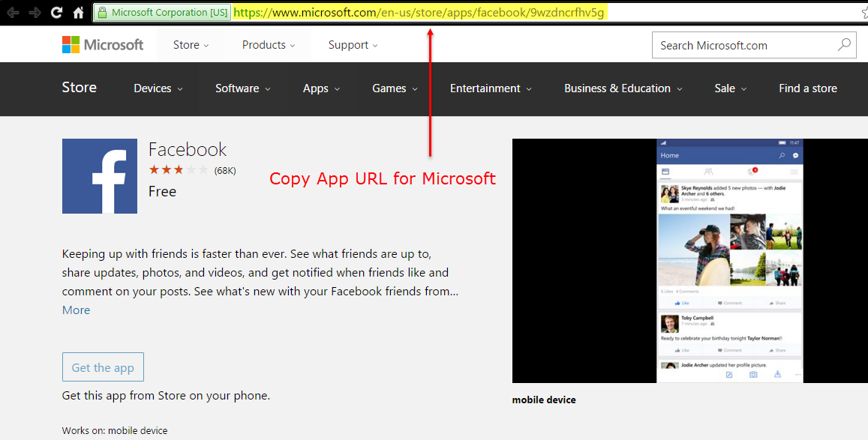The height and width of the screenshot is (440, 868).
Task: Click the green padlock security icon
Action: point(103,12)
